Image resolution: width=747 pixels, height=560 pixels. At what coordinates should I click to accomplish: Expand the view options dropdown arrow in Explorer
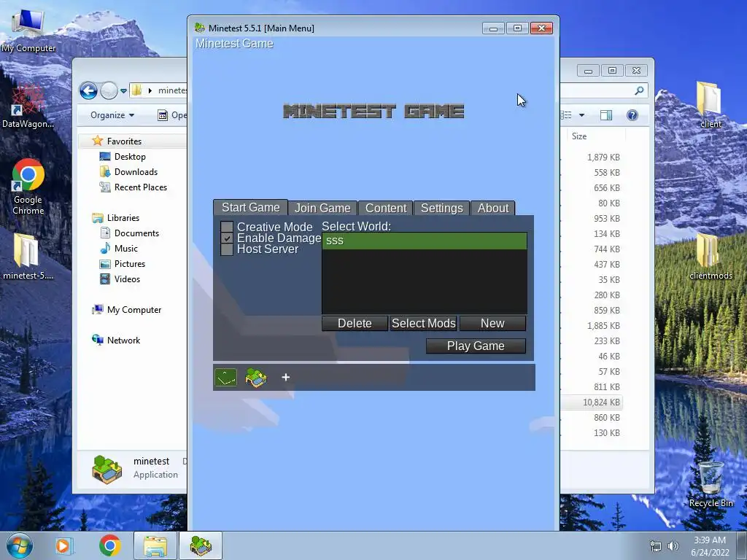[x=581, y=115]
